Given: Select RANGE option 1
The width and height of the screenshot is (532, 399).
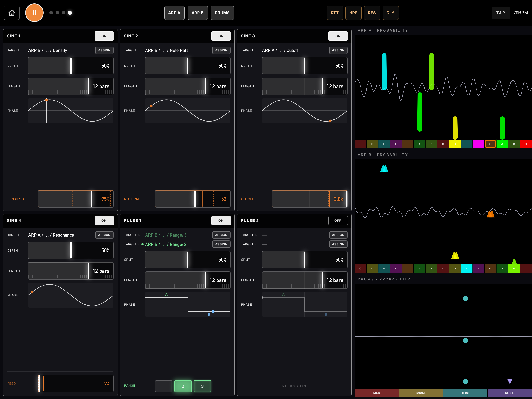Looking at the screenshot, I should click(164, 386).
